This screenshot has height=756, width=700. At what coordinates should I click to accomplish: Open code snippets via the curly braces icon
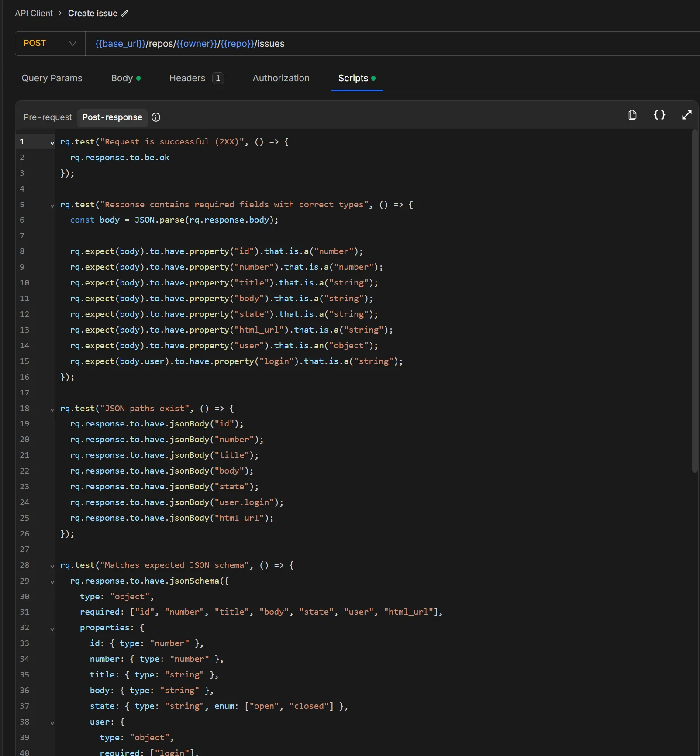click(660, 115)
